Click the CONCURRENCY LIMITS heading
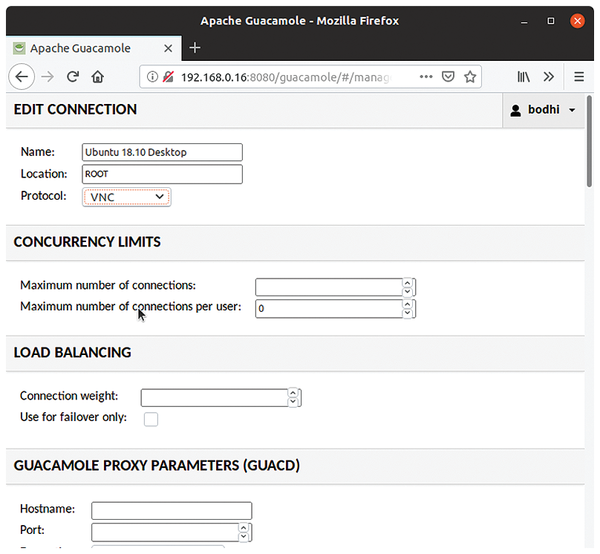 [x=87, y=242]
